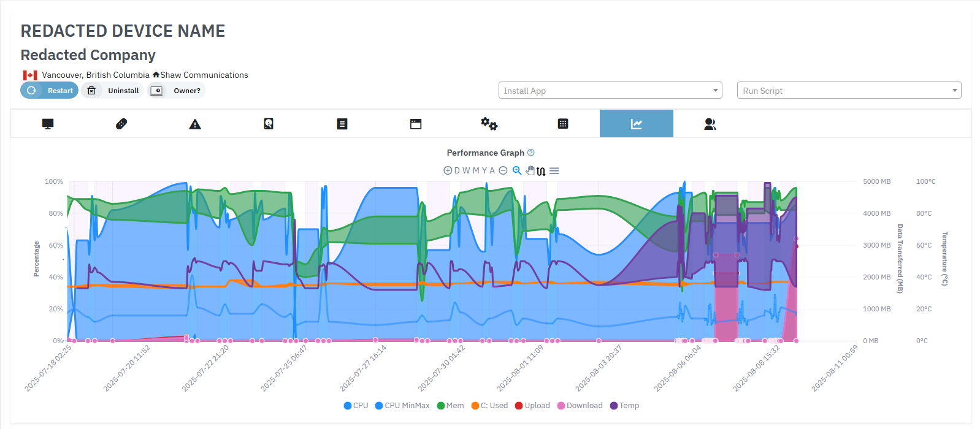Expand the Install App dropdown
980x429 pixels.
(x=610, y=91)
